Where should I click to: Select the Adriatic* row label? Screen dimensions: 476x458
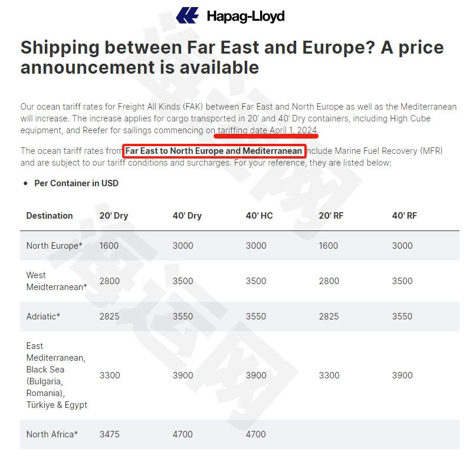pyautogui.click(x=43, y=317)
